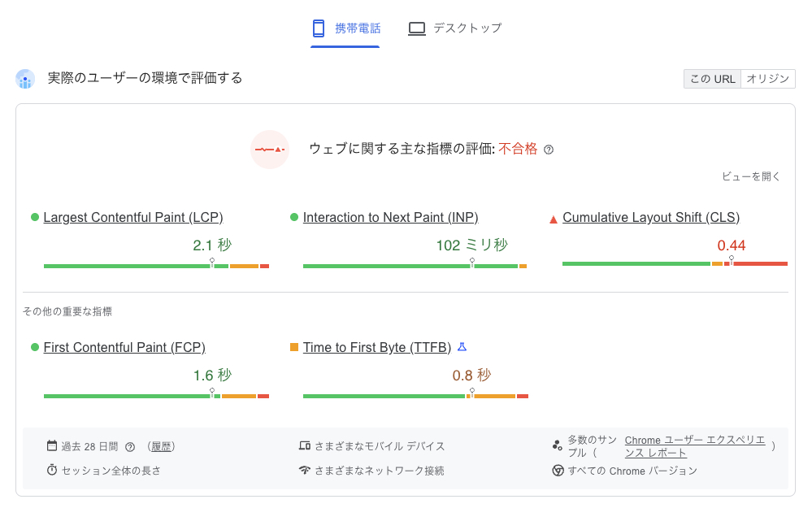Click the help question mark beside 不合格

click(x=548, y=149)
